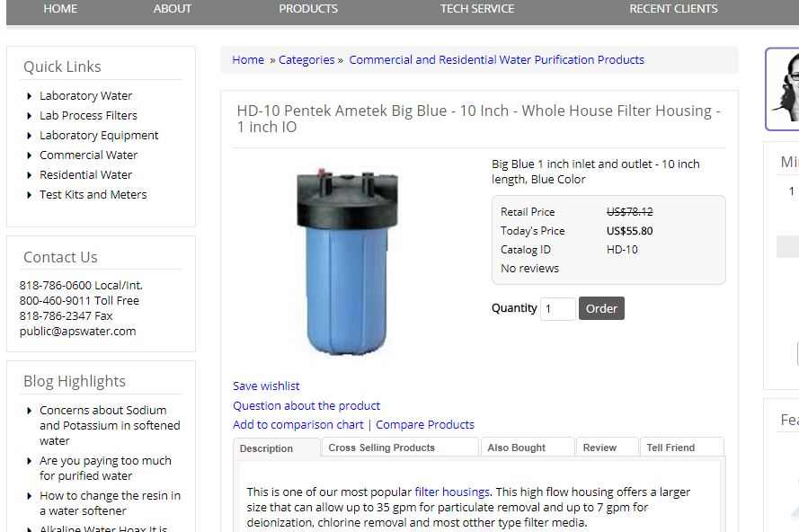The width and height of the screenshot is (799, 532).
Task: Click the arrow bullet beside How to change the resin
Action: pyautogui.click(x=29, y=496)
